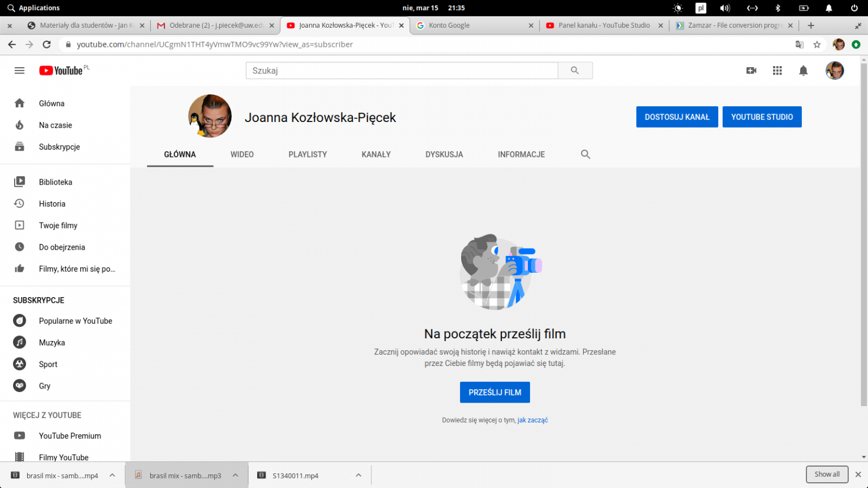Open the Applications menu
Screen dimensions: 868x488
(33, 8)
